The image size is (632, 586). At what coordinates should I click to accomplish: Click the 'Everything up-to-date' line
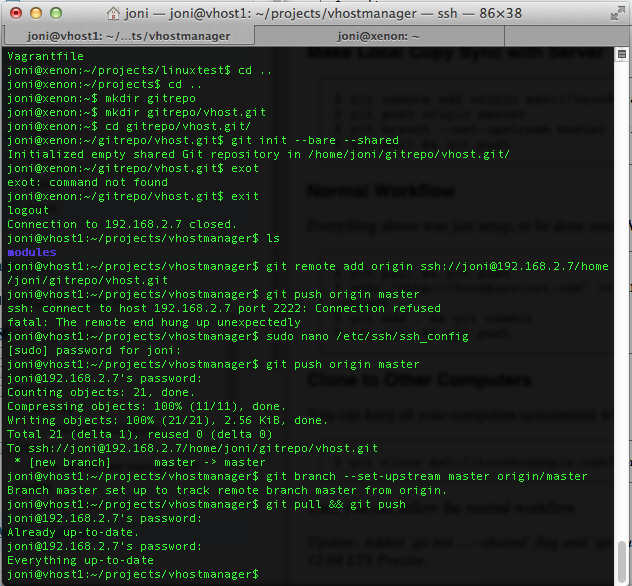(80, 560)
